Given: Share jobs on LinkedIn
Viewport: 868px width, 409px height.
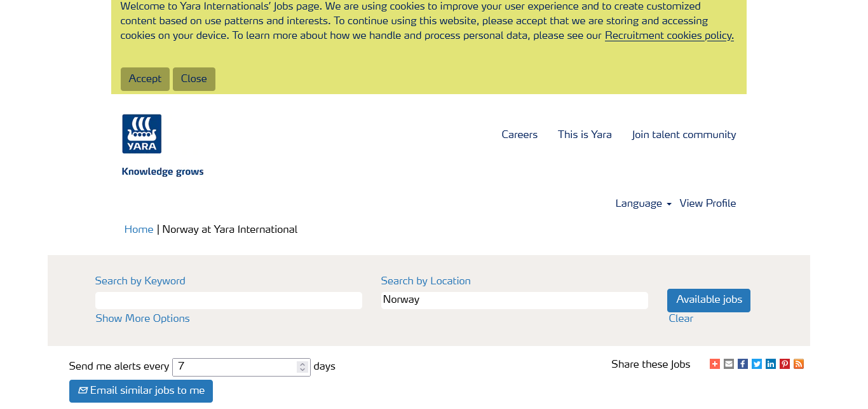Looking at the screenshot, I should 771,364.
